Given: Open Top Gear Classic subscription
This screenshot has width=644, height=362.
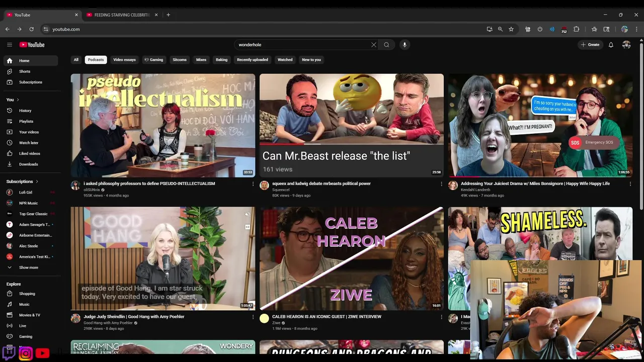Looking at the screenshot, I should (x=30, y=214).
